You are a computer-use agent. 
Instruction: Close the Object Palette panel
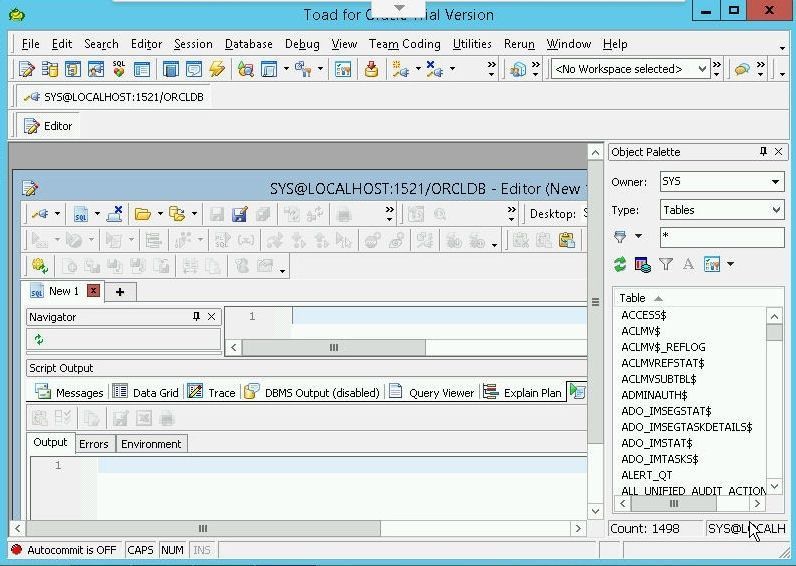pos(779,152)
